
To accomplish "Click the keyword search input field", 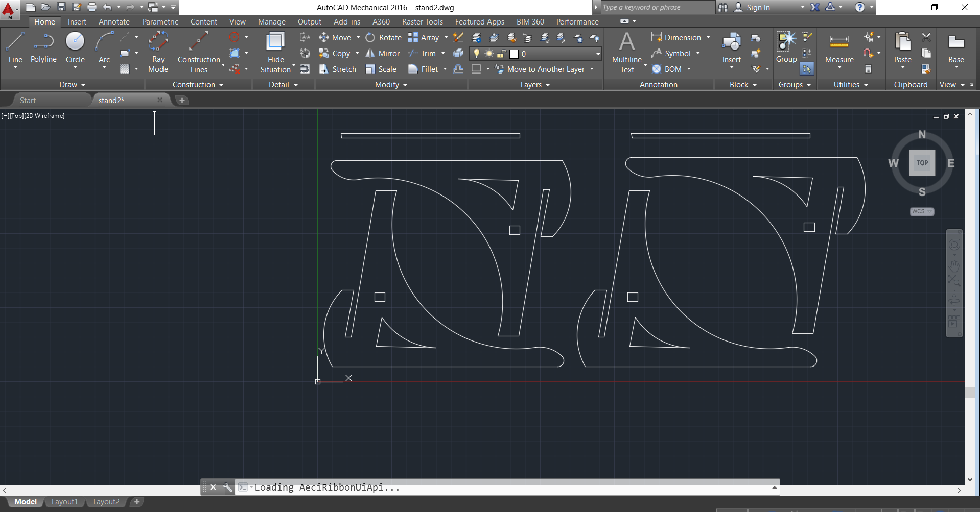I will click(658, 7).
